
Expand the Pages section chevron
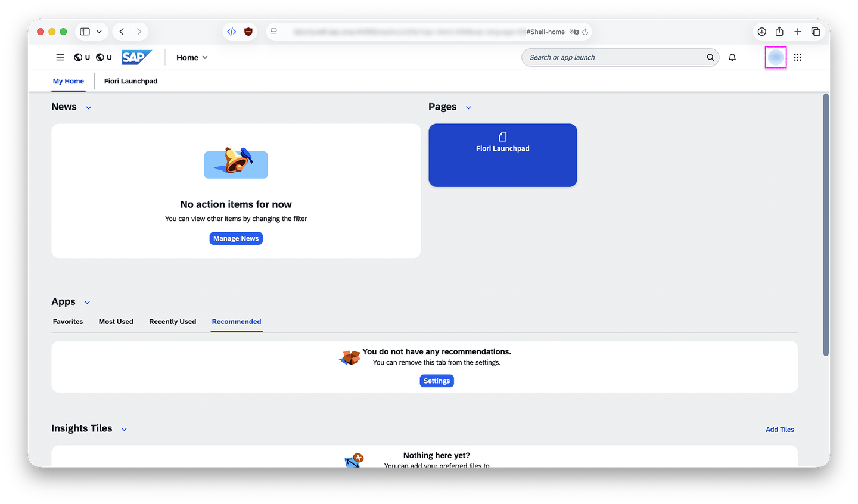click(x=468, y=108)
